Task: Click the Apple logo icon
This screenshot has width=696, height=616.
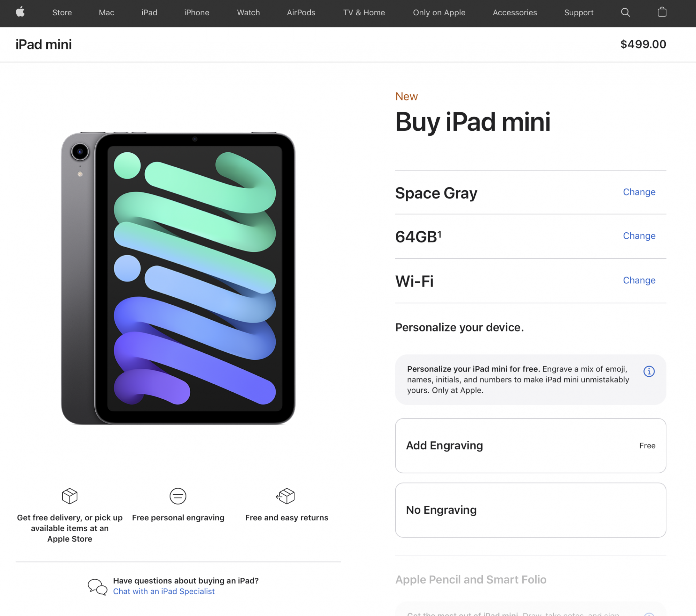Action: (x=21, y=12)
